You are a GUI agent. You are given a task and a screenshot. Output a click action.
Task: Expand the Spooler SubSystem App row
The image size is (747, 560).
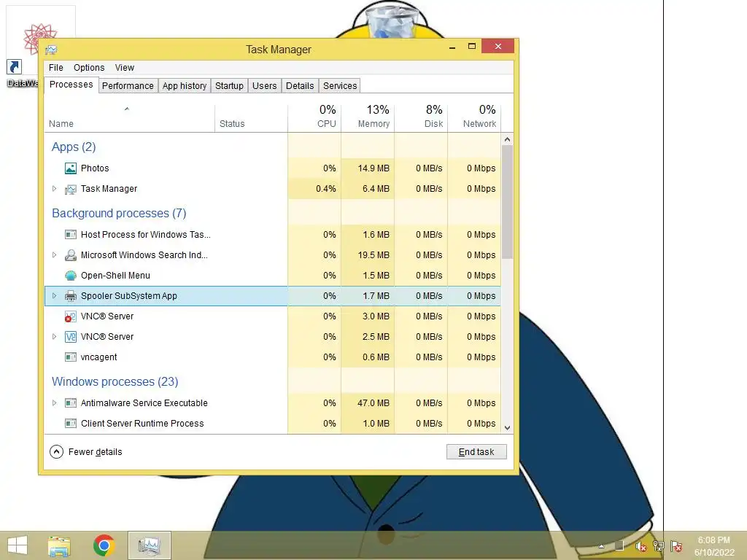pos(54,296)
